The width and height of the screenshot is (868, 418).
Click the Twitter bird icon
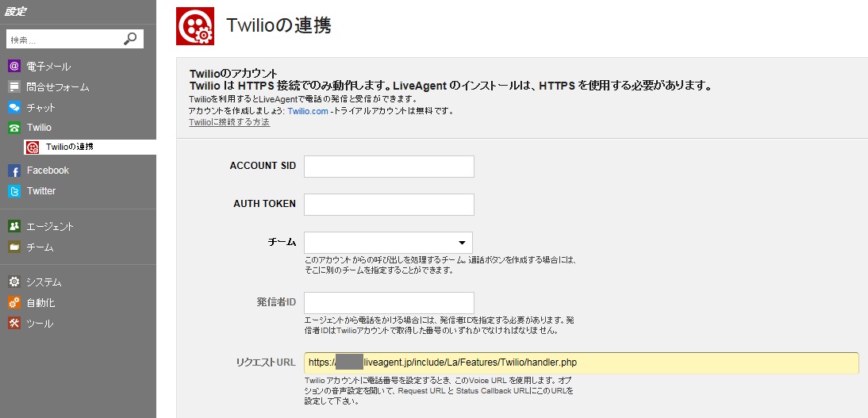14,191
